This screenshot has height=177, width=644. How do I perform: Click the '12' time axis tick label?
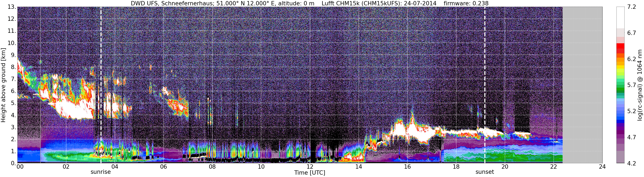click(x=309, y=167)
